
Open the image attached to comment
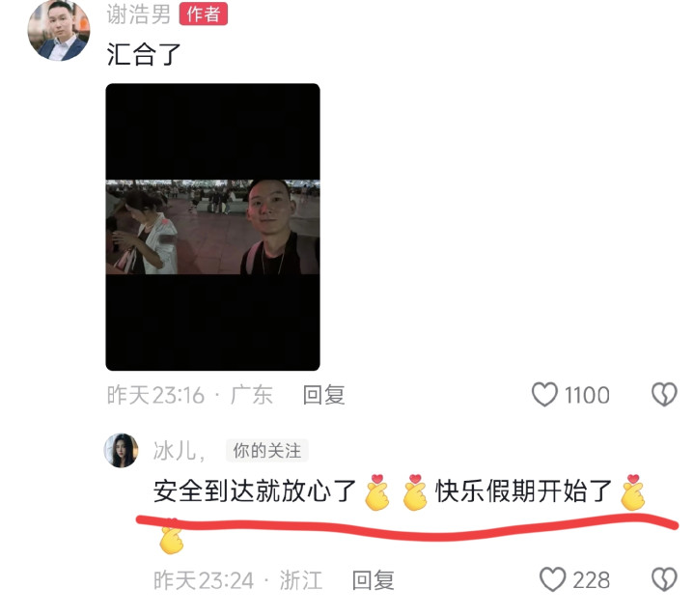point(212,227)
